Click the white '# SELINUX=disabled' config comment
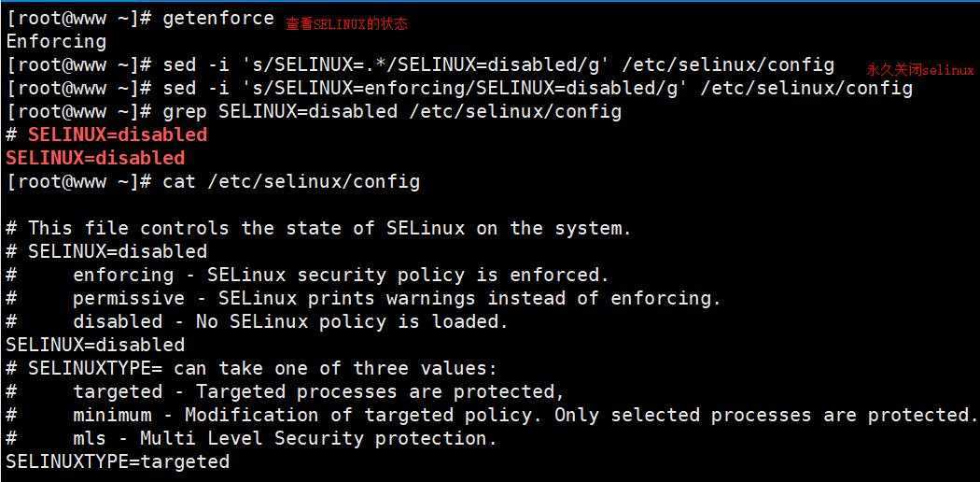This screenshot has height=482, width=980. [x=106, y=251]
